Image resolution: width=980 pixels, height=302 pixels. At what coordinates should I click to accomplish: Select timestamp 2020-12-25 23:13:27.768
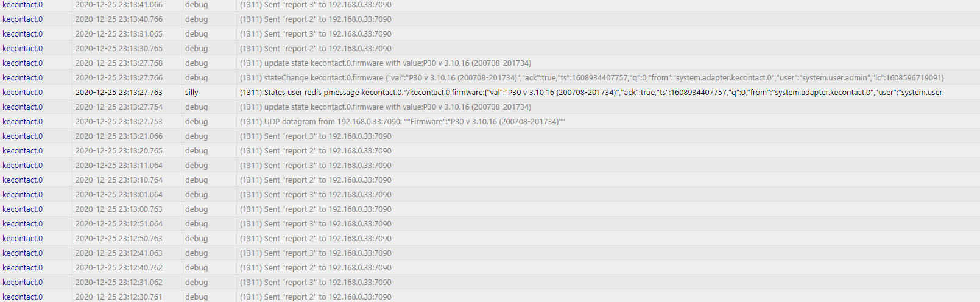click(119, 63)
